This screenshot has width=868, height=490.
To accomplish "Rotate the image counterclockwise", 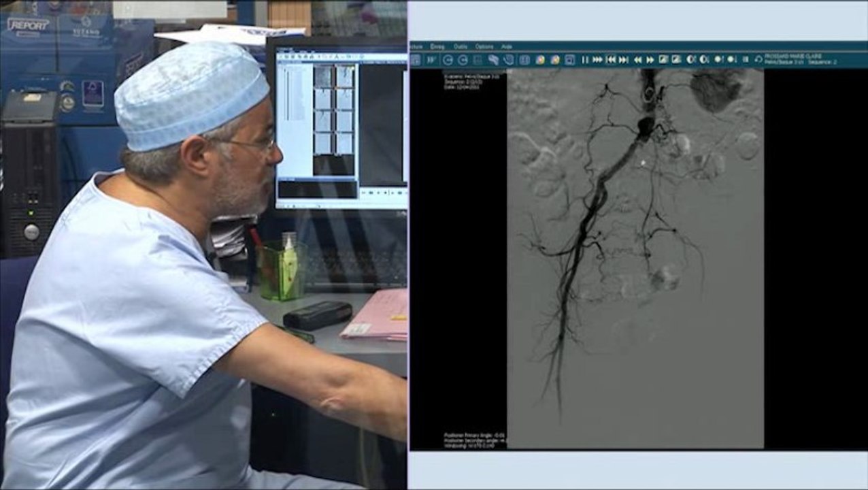I will (x=448, y=60).
